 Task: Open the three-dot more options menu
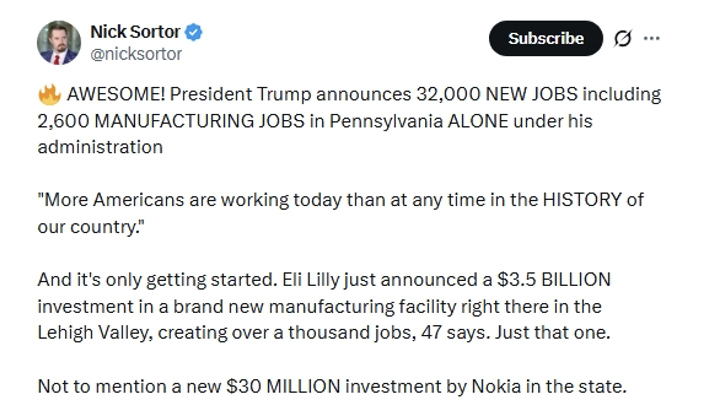[x=652, y=38]
